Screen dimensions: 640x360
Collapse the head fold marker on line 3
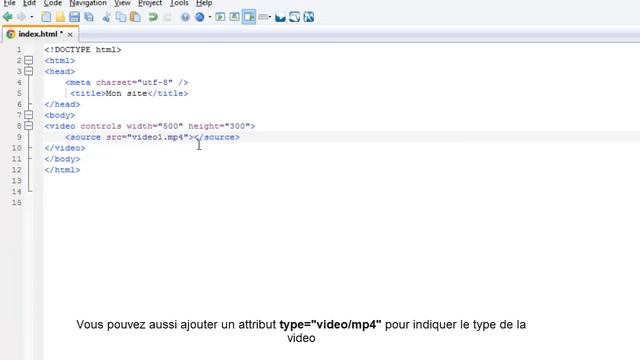[x=29, y=71]
